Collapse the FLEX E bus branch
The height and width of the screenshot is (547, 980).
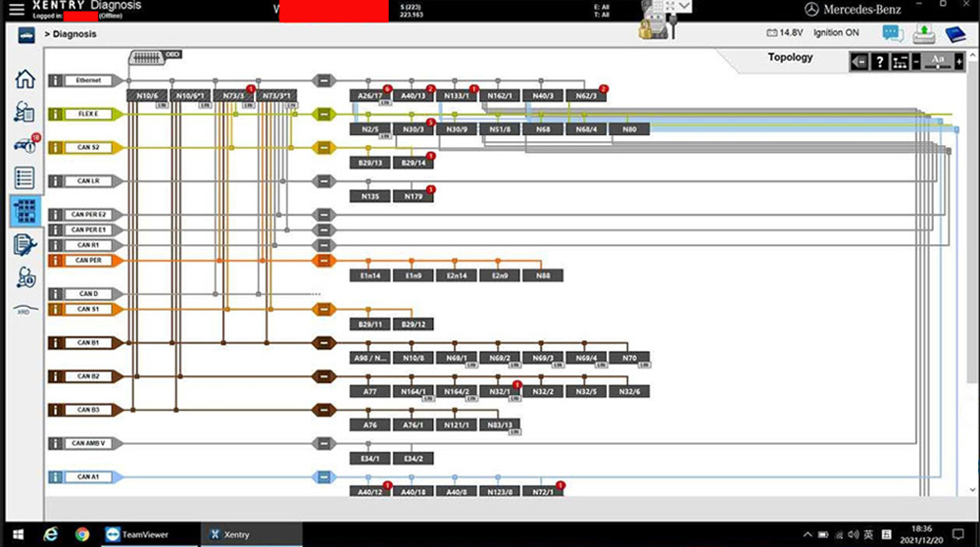pyautogui.click(x=323, y=114)
